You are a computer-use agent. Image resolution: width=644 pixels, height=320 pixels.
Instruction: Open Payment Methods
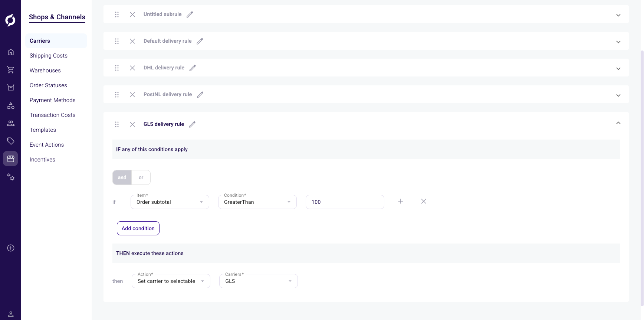pos(53,100)
